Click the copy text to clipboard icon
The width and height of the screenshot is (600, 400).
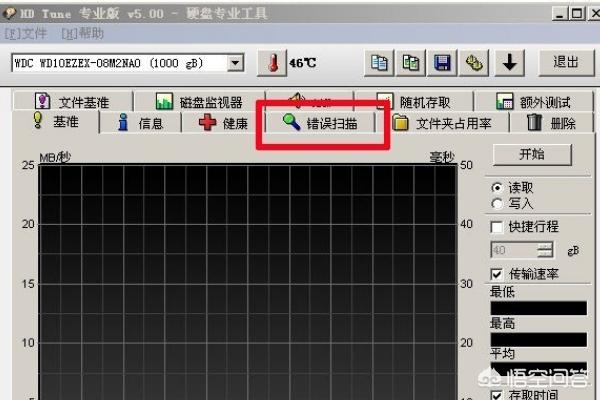[379, 63]
